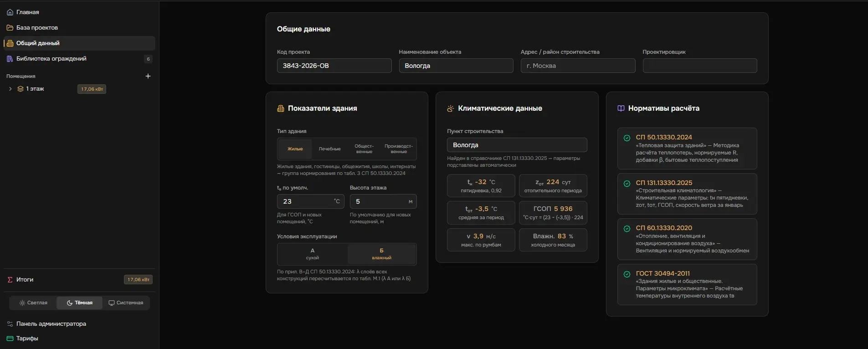Choose operating condition А сухой

click(x=313, y=254)
